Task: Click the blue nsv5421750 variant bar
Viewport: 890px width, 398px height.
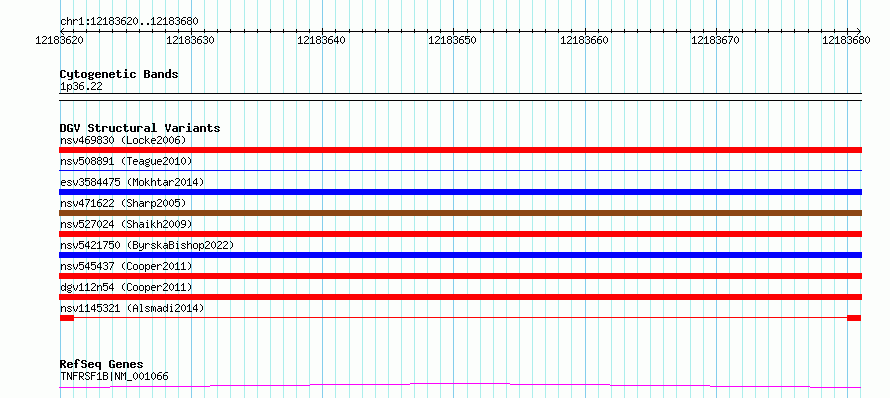Action: tap(460, 255)
